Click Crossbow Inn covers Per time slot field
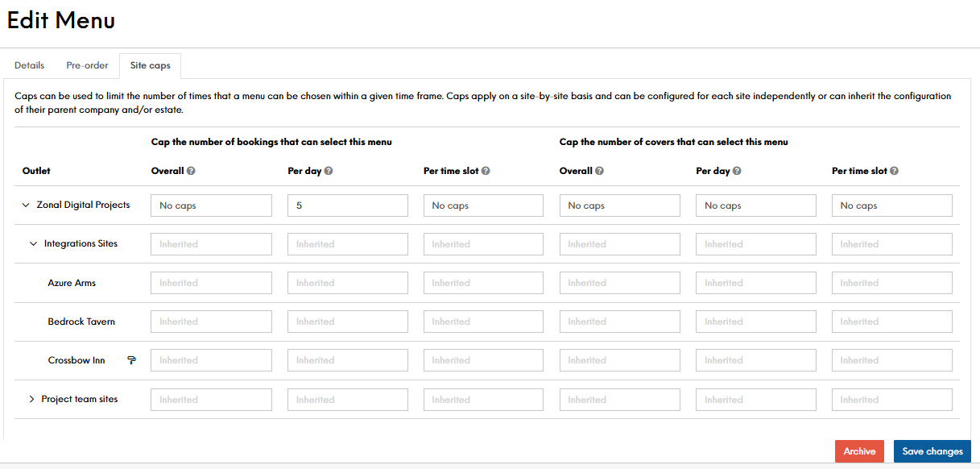Viewport: 980px width, 469px height. [891, 360]
